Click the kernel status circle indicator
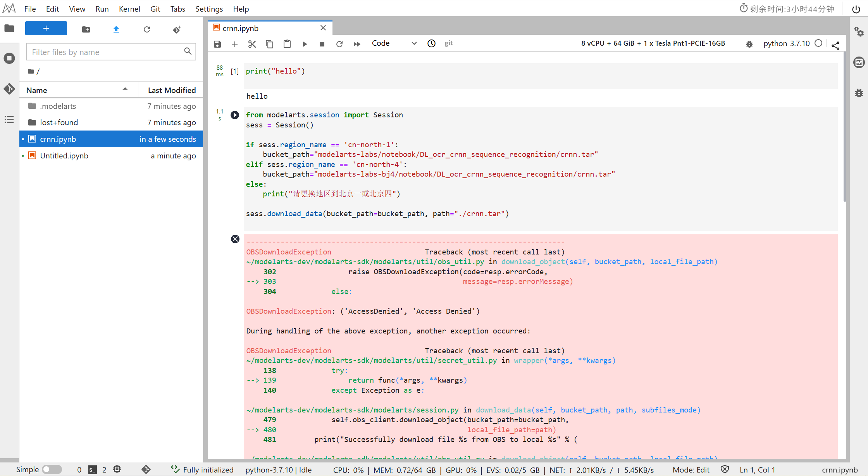 (x=818, y=43)
